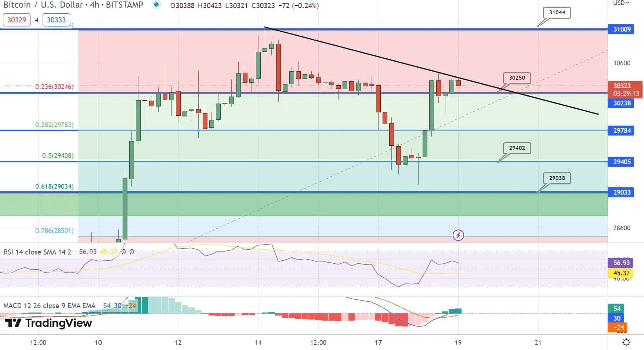
Task: Click the RSI value 56.93 axis tag
Action: pyautogui.click(x=621, y=263)
